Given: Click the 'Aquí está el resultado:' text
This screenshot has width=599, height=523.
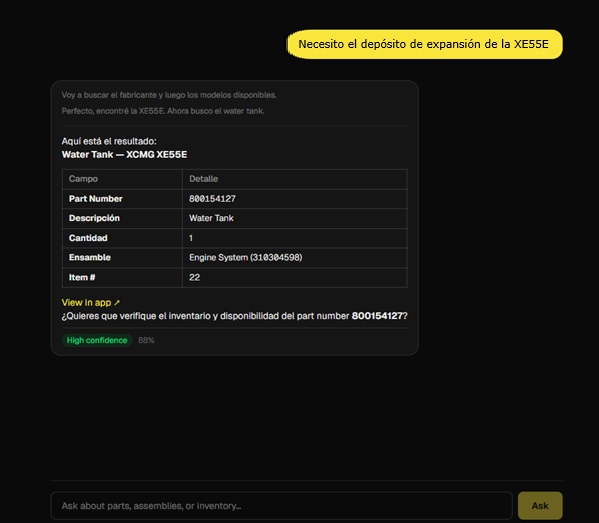Looking at the screenshot, I should (x=109, y=141).
